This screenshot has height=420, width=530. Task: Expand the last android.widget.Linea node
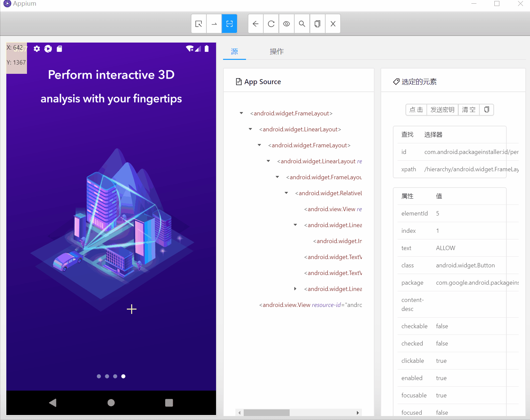pyautogui.click(x=295, y=289)
